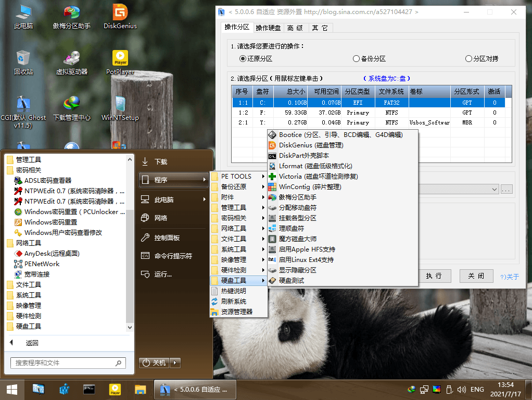Open 下载管理中心 desktop icon

coord(72,108)
